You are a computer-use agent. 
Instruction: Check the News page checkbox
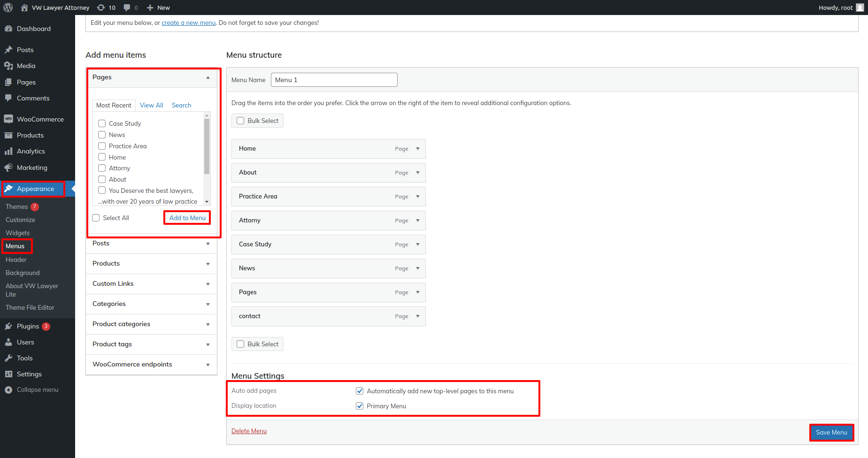tap(102, 135)
